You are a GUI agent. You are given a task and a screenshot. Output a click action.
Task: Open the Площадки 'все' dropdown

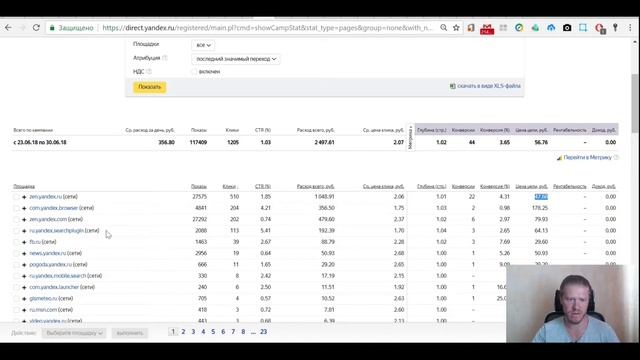203,45
